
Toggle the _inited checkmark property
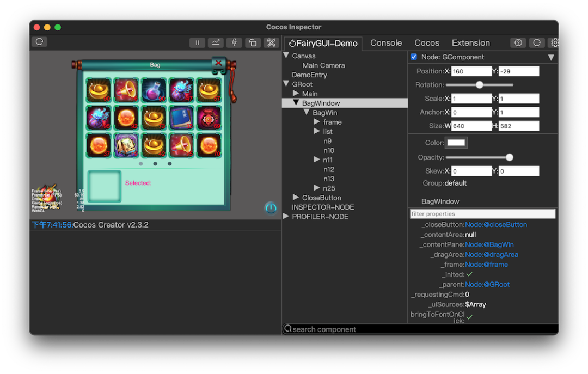click(469, 274)
